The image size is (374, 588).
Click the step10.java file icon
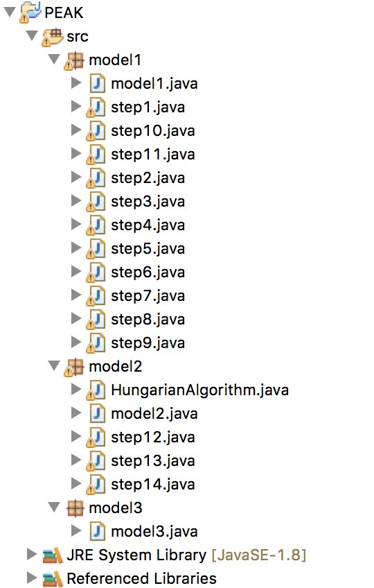click(x=96, y=131)
